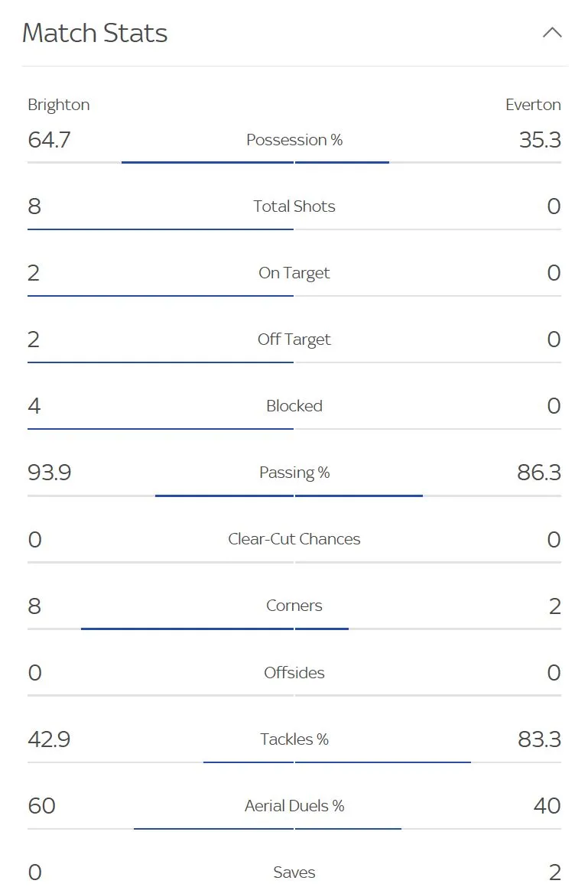Screen dimensions: 588x887
Task: Click the Match Stats heading
Action: tap(95, 33)
